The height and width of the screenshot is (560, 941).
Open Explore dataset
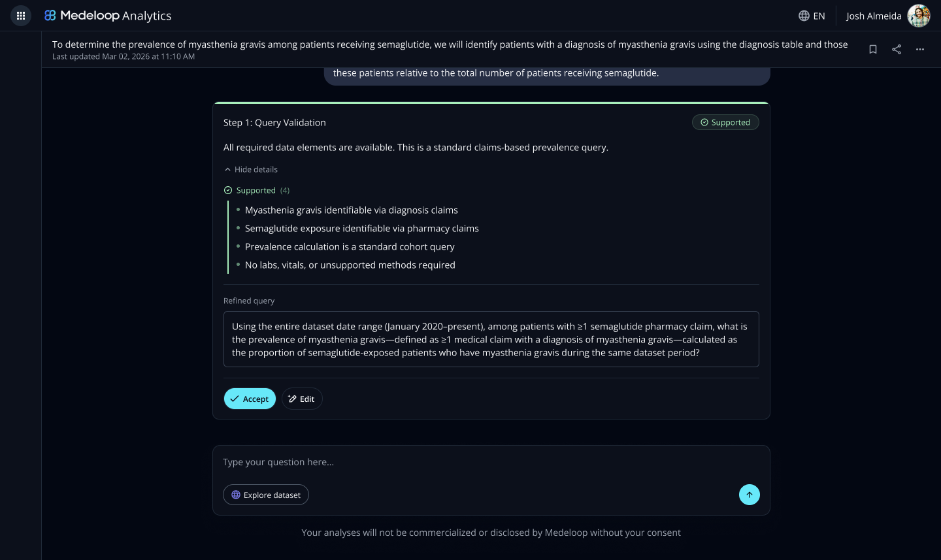(x=266, y=495)
